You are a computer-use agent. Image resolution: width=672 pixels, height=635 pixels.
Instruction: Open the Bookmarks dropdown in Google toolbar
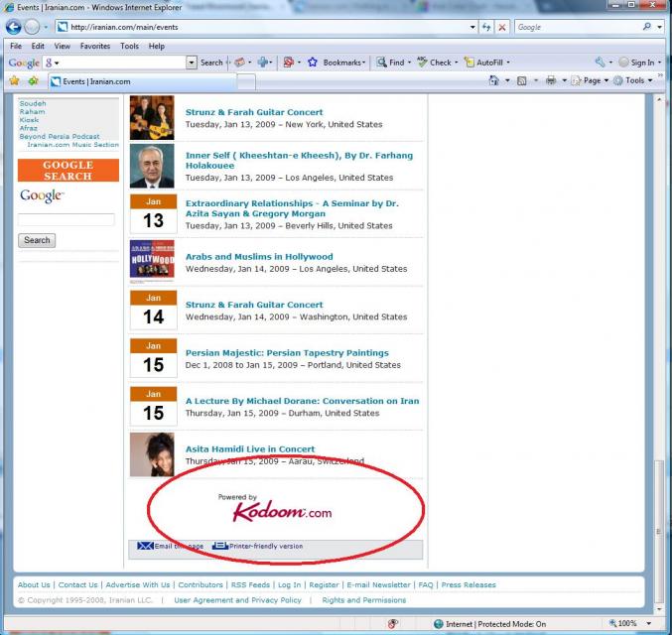point(364,63)
